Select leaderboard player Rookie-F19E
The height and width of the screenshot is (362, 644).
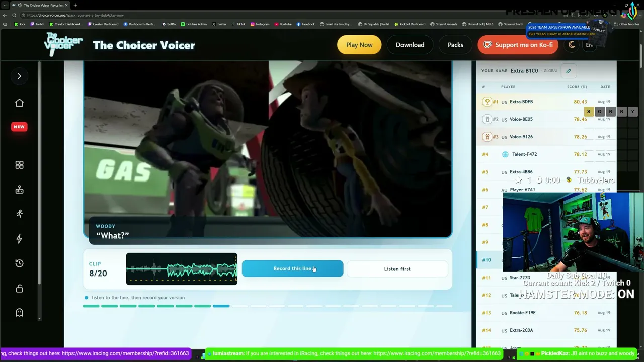(523, 313)
